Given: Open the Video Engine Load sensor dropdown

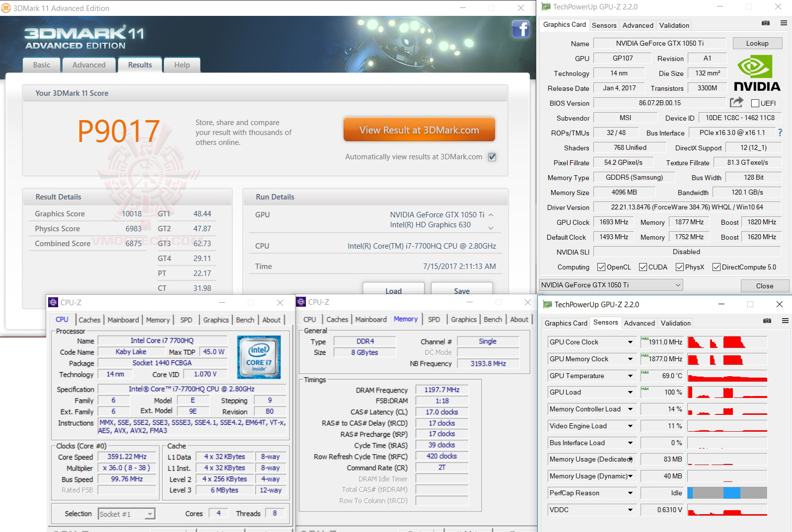Looking at the screenshot, I should pyautogui.click(x=631, y=426).
